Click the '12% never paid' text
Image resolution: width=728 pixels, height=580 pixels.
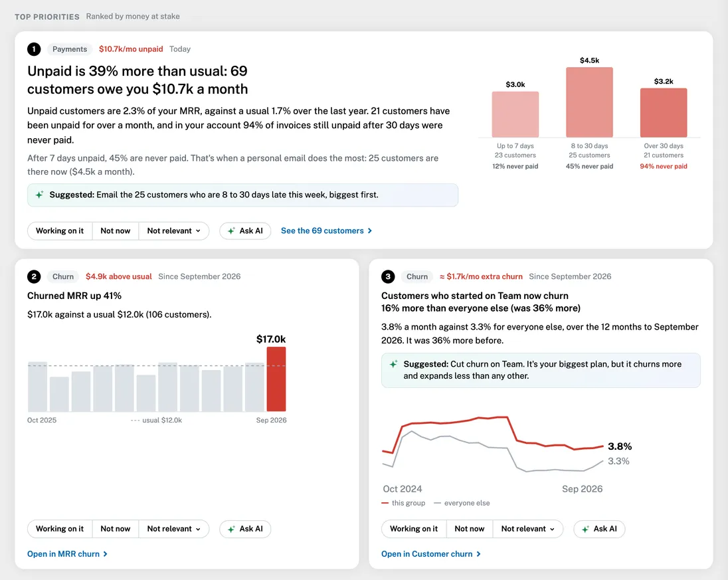click(x=515, y=166)
